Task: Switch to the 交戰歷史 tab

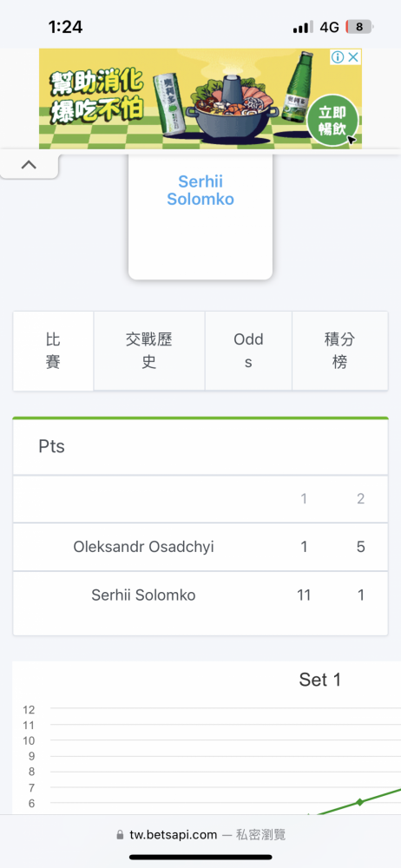Action: (149, 351)
